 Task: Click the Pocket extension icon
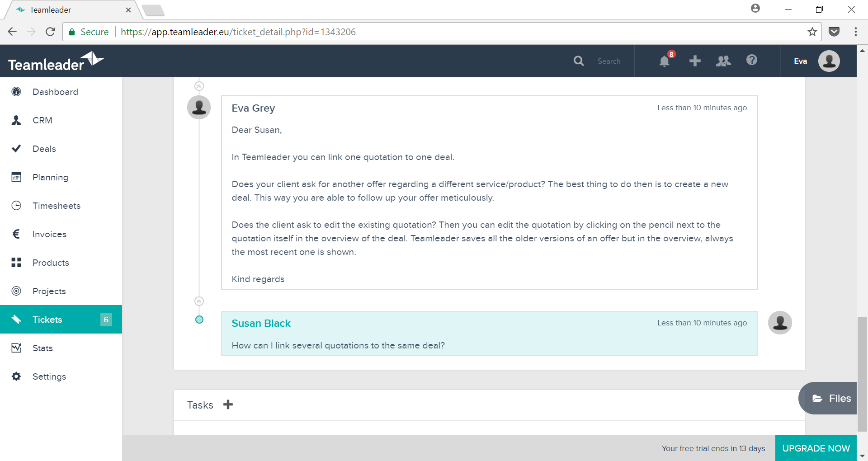click(x=834, y=32)
